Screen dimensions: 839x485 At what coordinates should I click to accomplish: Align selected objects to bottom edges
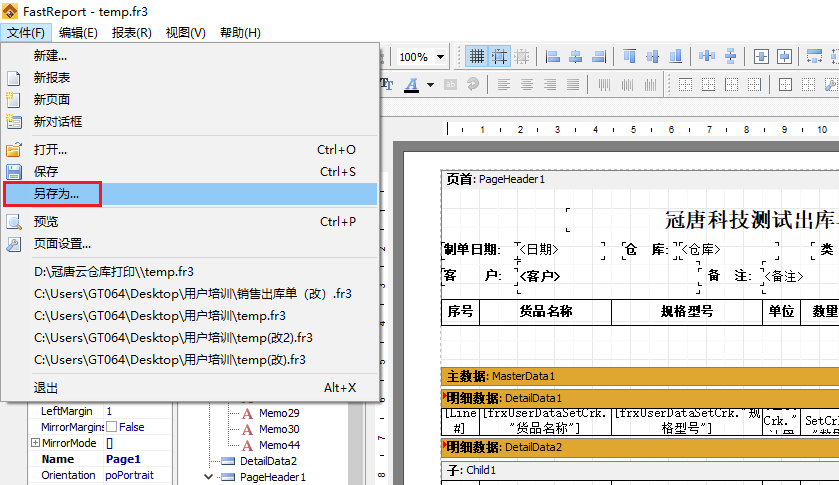click(676, 56)
